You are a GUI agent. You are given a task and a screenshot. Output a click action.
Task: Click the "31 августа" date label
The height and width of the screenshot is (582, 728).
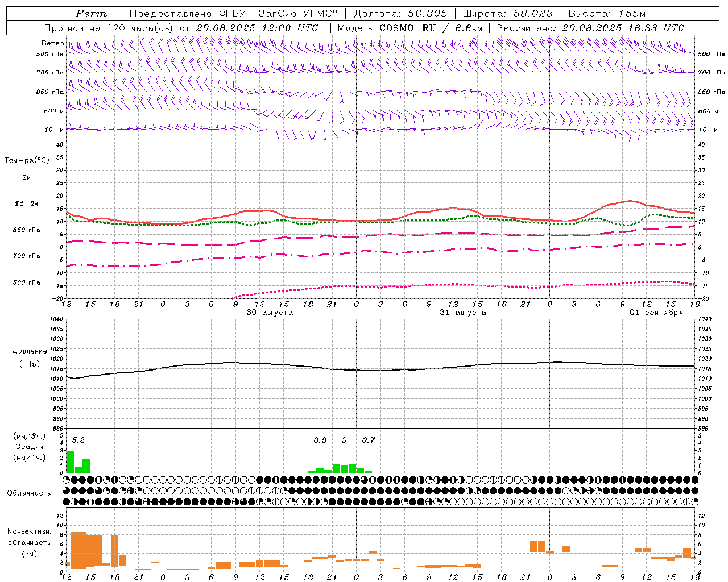[463, 313]
